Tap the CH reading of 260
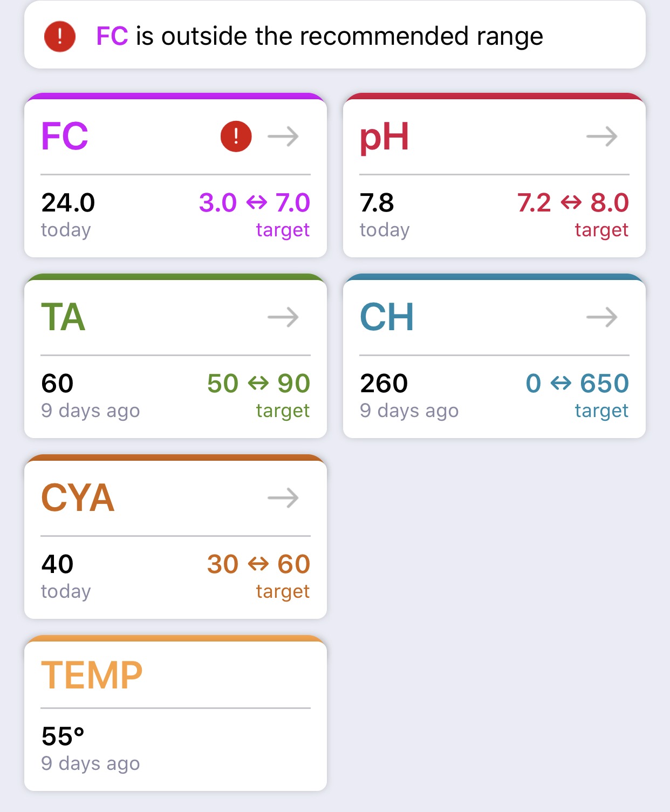The image size is (670, 812). click(x=384, y=384)
